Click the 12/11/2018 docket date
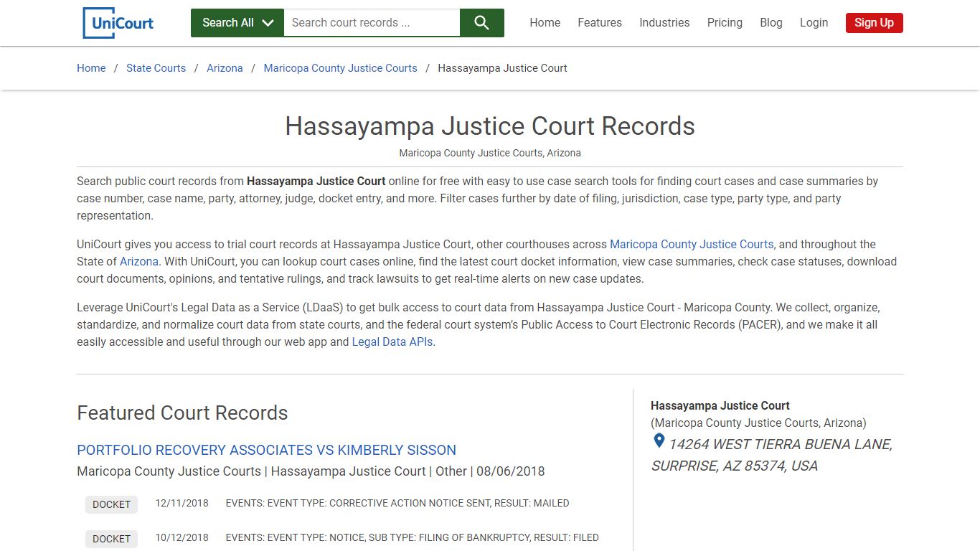 tap(182, 504)
